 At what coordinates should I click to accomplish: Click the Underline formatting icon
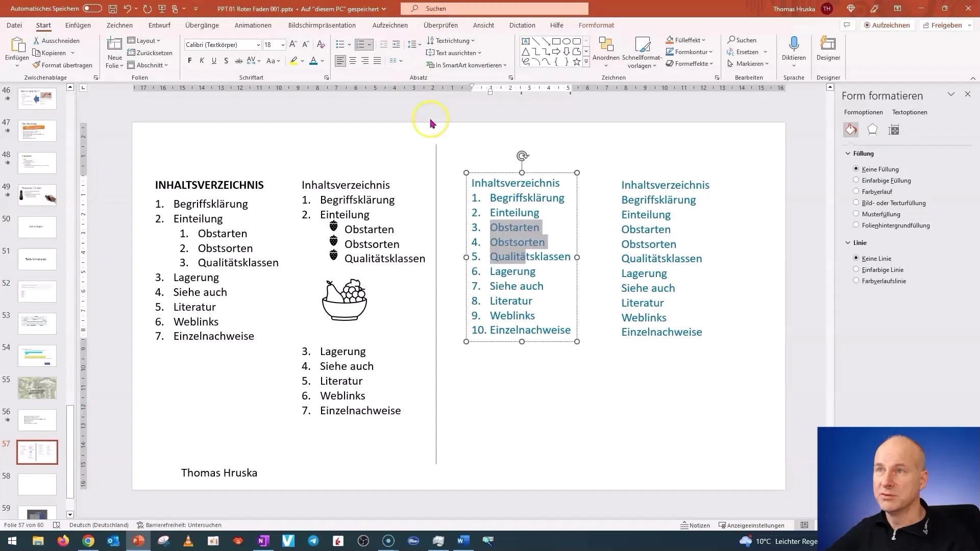pos(213,61)
